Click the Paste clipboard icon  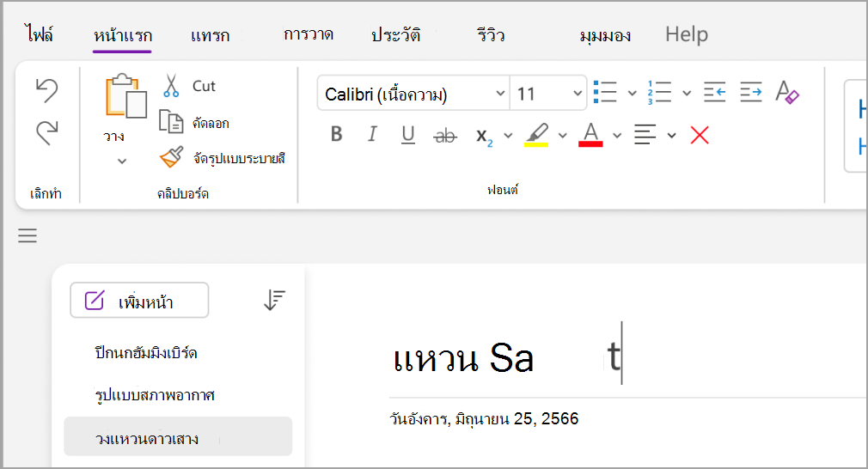point(126,96)
